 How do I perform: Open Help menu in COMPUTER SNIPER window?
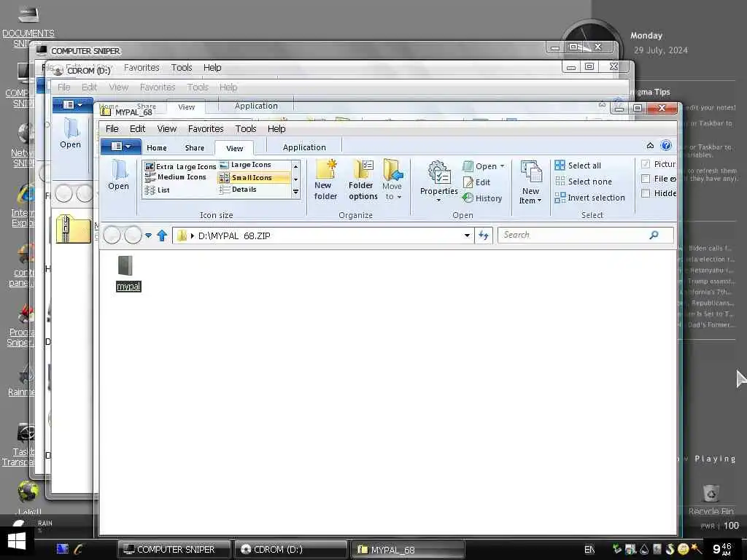212,68
